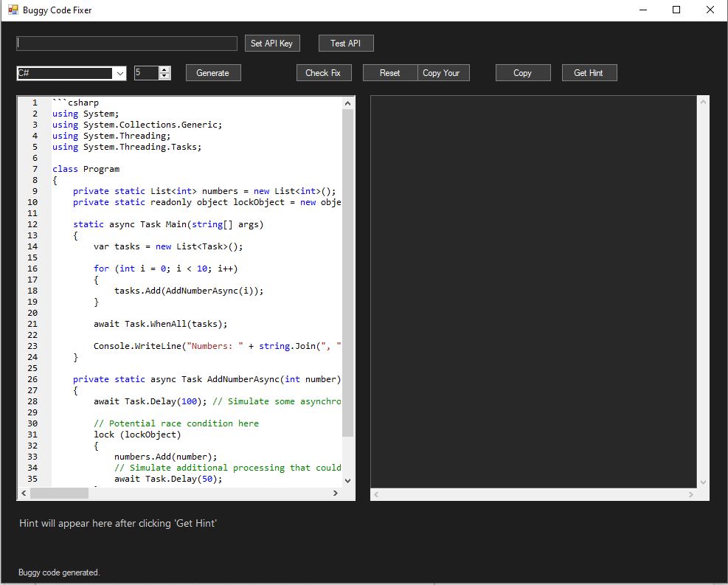Click right panel scroll-left arrow
The width and height of the screenshot is (728, 585).
[x=376, y=494]
